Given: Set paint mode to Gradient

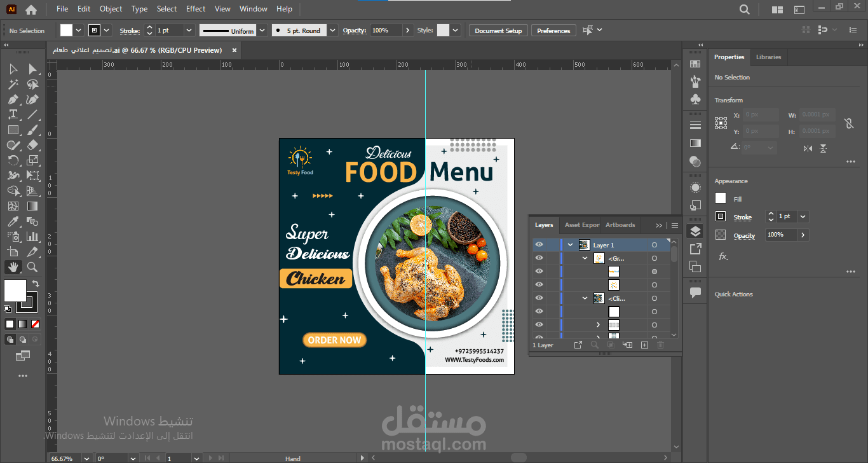Looking at the screenshot, I should tap(22, 324).
